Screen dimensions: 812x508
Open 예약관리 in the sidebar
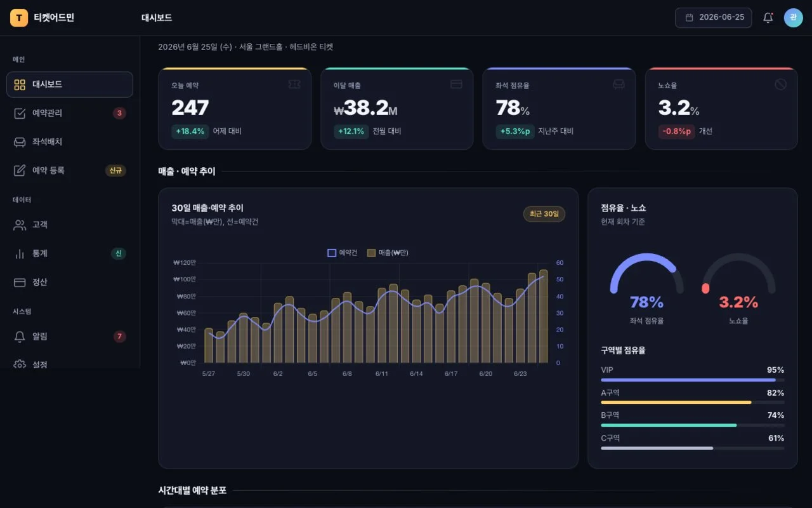pos(70,113)
